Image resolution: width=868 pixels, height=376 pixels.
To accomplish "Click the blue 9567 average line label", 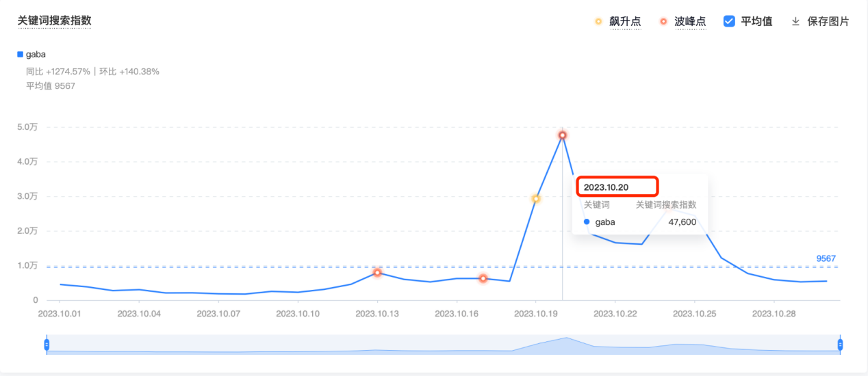I will tap(826, 258).
